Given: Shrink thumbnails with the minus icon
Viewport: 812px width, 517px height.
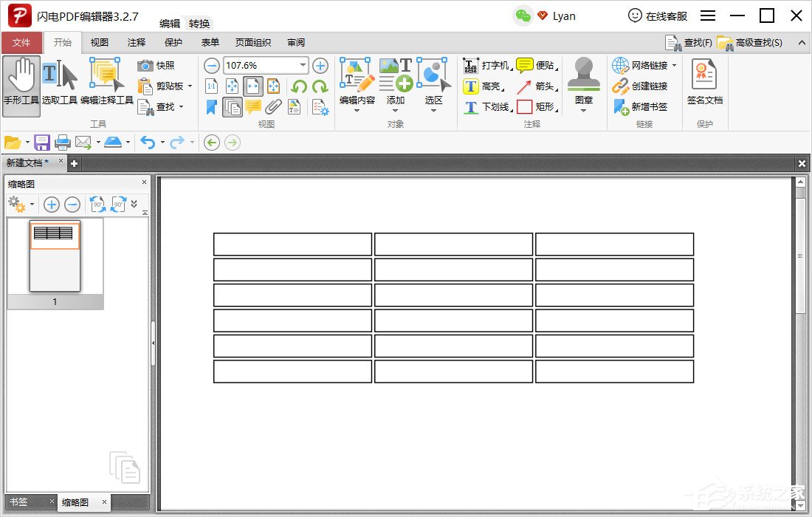Looking at the screenshot, I should point(72,205).
